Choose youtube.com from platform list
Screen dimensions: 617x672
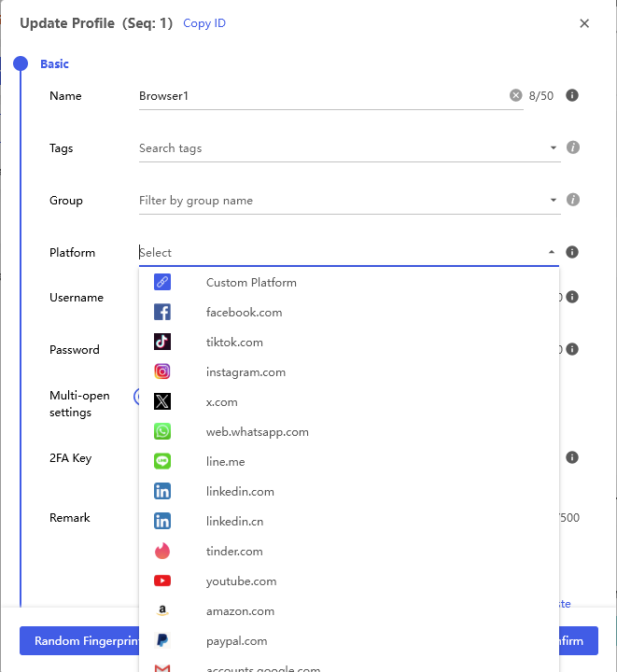349,581
